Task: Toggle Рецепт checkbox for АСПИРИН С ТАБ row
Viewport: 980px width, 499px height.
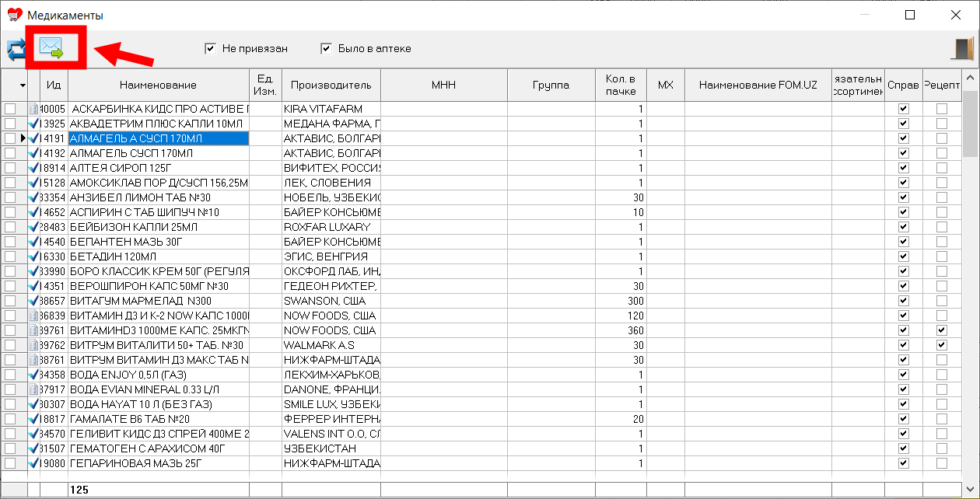Action: coord(942,212)
